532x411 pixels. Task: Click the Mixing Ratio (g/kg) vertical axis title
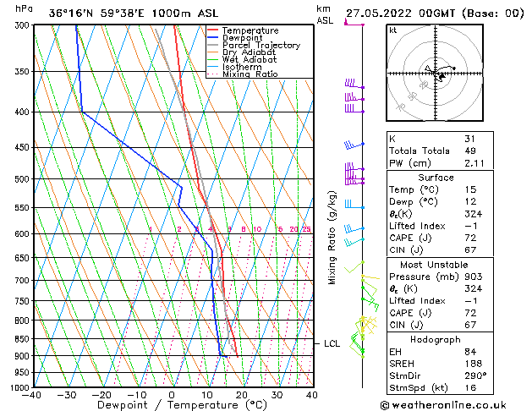[332, 238]
